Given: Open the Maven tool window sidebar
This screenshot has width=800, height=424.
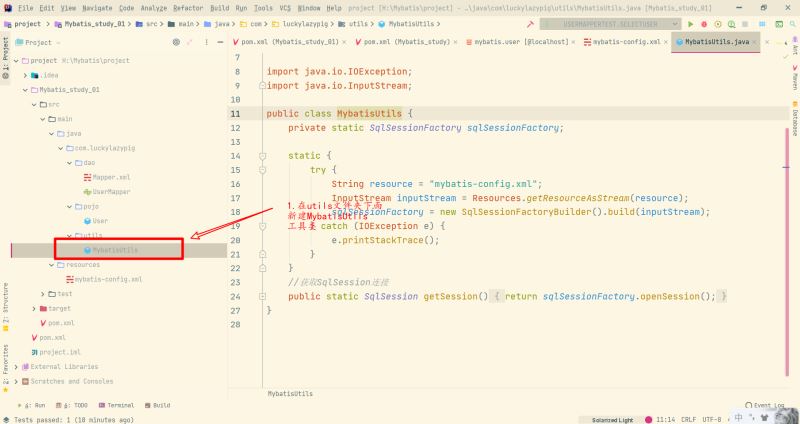Looking at the screenshot, I should [x=795, y=78].
